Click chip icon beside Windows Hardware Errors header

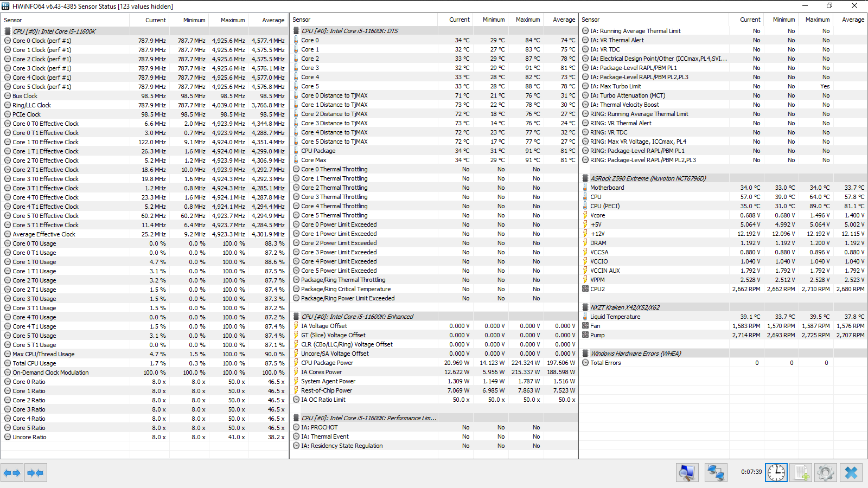point(585,354)
